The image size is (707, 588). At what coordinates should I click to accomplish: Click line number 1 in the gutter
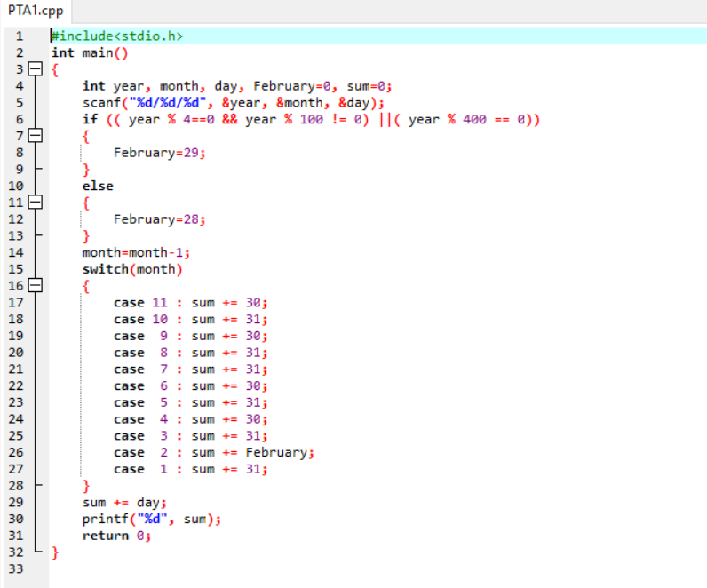click(x=20, y=36)
